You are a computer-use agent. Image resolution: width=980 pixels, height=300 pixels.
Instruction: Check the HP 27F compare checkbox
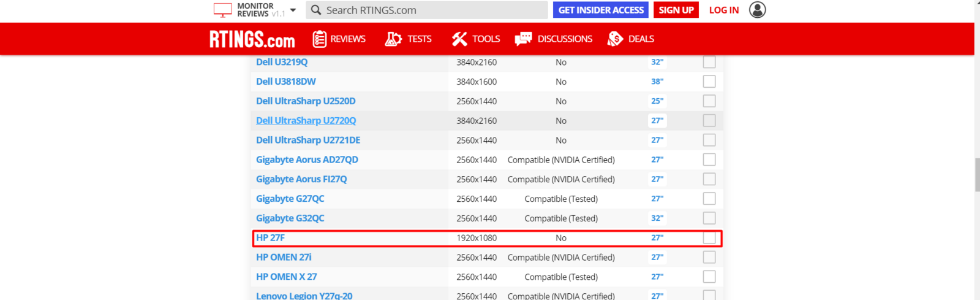(709, 238)
